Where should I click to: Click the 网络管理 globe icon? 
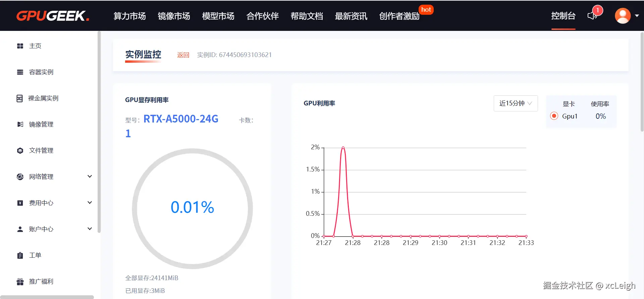(x=20, y=177)
